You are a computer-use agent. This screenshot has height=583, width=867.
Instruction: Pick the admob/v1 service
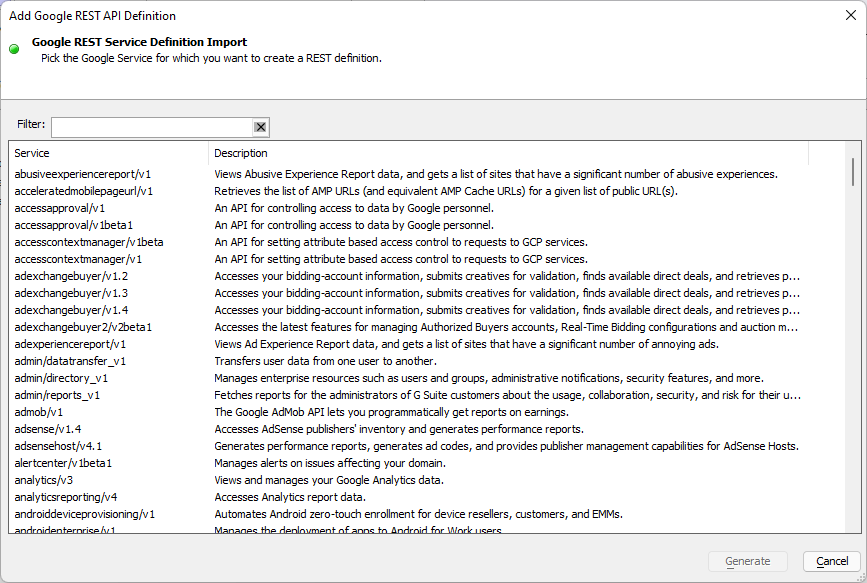coord(39,412)
